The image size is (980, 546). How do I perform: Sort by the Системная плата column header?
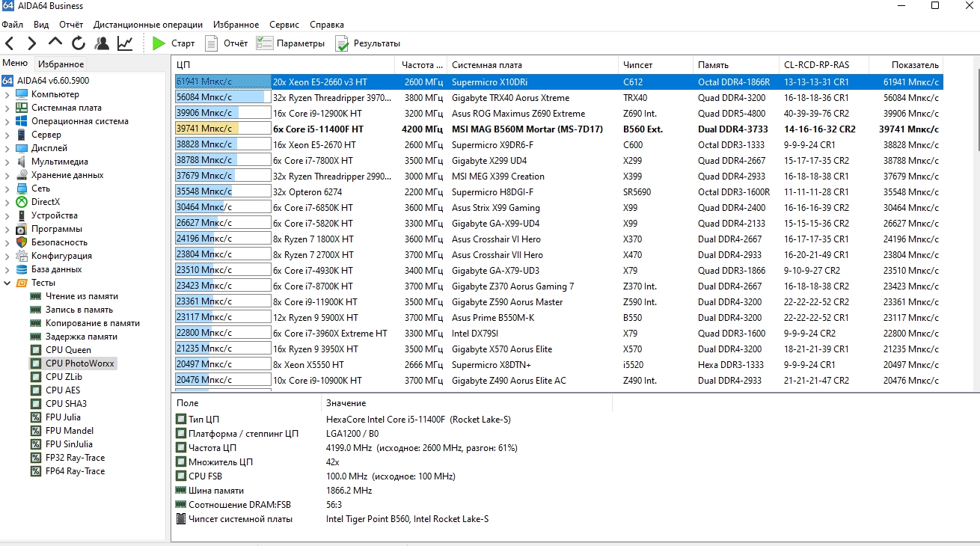point(533,65)
